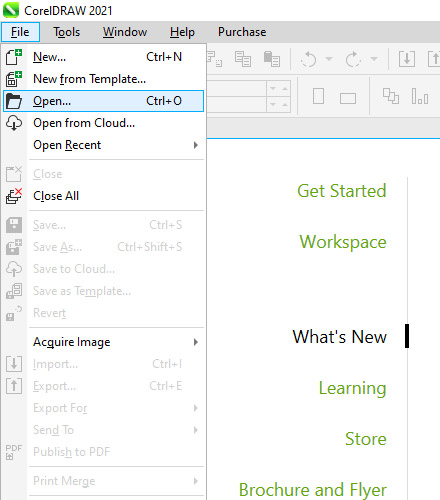This screenshot has width=440, height=500.
Task: Choose Open from Cloud... entry
Action: click(x=103, y=123)
